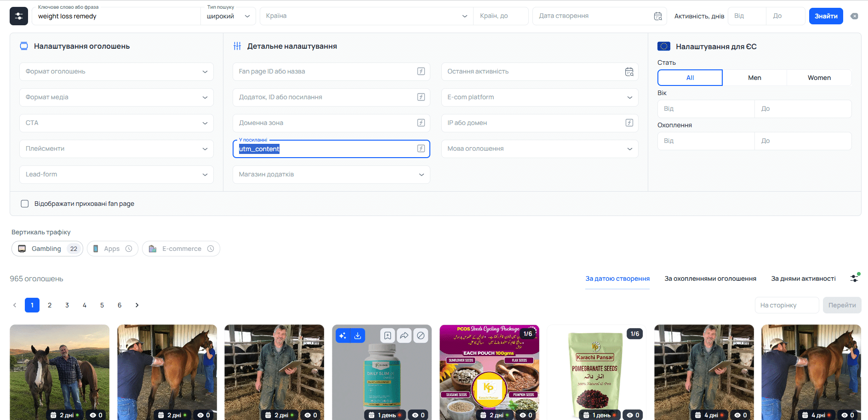Open E-com platform dropdown
The height and width of the screenshot is (420, 868).
tap(540, 97)
